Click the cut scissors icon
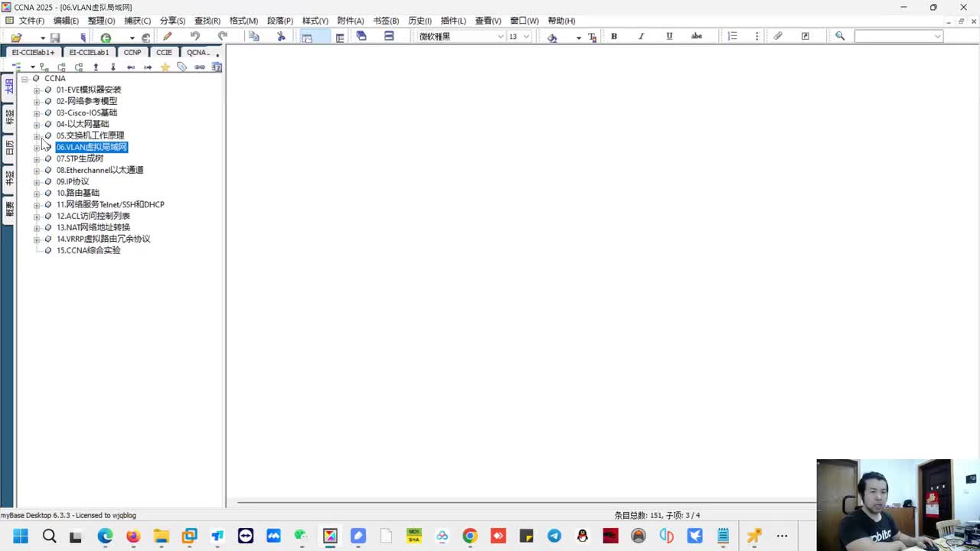The height and width of the screenshot is (551, 980). [281, 36]
